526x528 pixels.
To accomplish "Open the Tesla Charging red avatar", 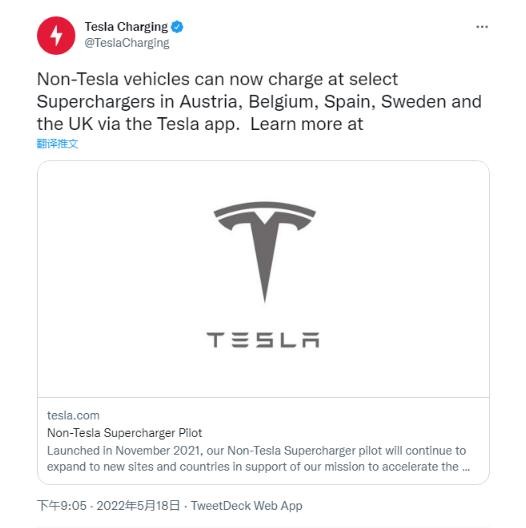I will click(56, 35).
